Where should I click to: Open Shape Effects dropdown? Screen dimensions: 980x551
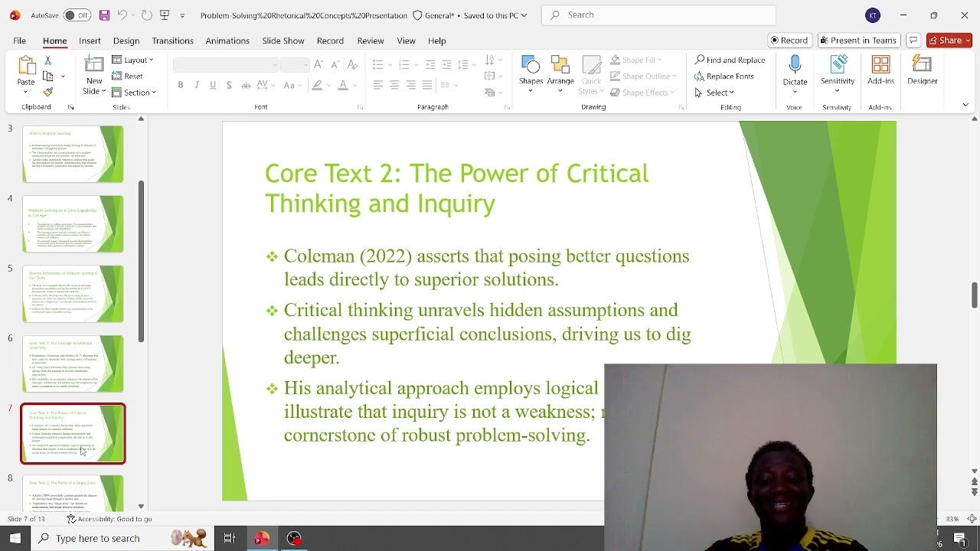point(642,93)
